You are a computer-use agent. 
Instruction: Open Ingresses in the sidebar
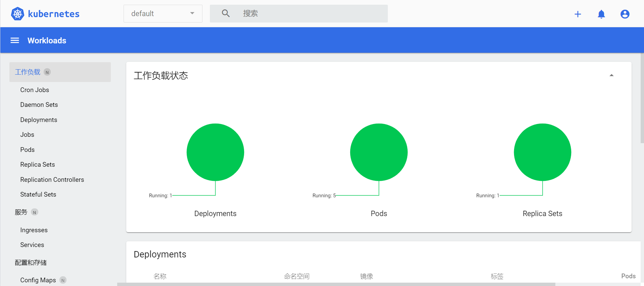pos(34,230)
